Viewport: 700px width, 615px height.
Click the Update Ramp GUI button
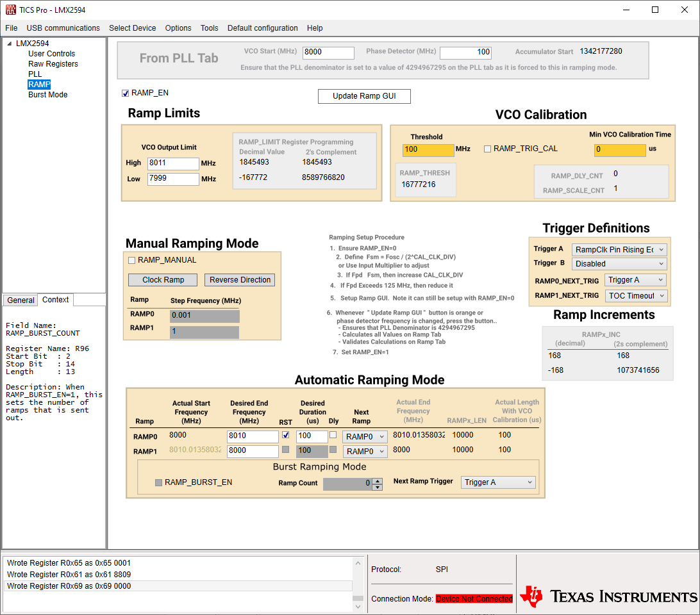pyautogui.click(x=364, y=96)
